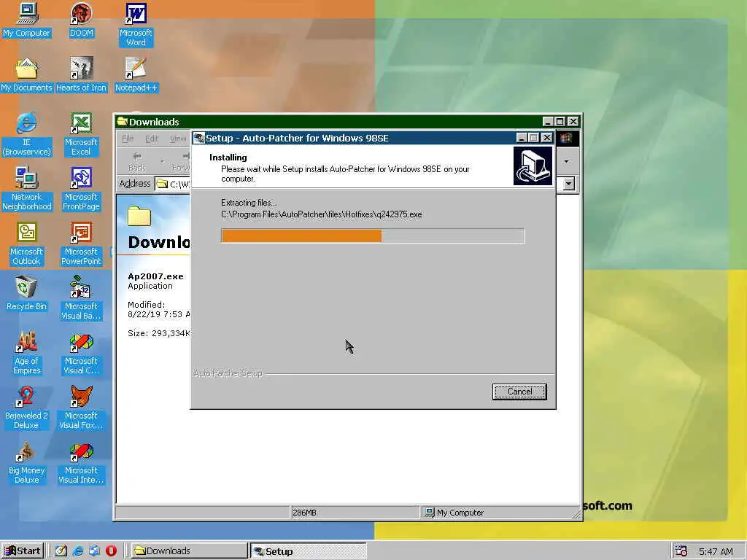The width and height of the screenshot is (747, 560).
Task: Click the taskbar clock showing 5:47 AM
Action: [716, 551]
